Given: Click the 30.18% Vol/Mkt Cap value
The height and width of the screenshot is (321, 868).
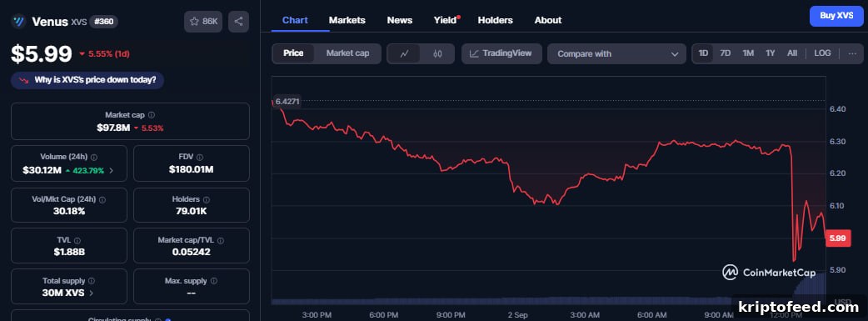Looking at the screenshot, I should point(69,211).
